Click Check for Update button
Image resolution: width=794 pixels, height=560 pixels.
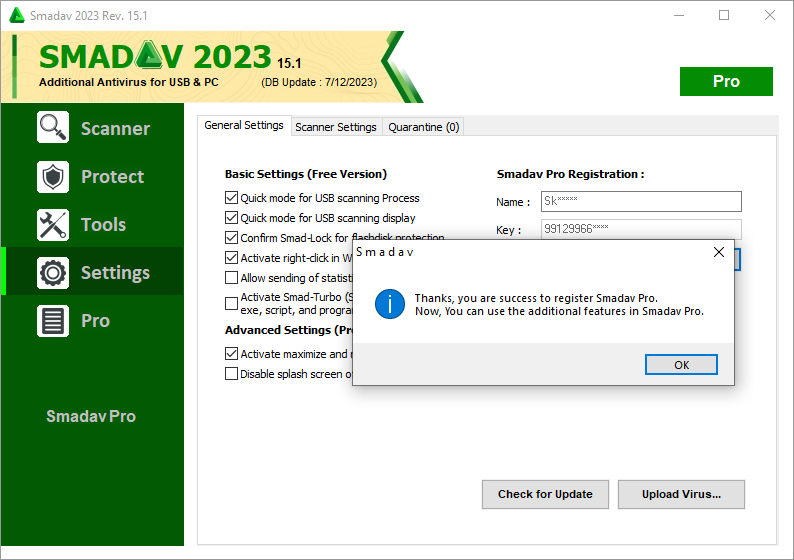pyautogui.click(x=545, y=494)
